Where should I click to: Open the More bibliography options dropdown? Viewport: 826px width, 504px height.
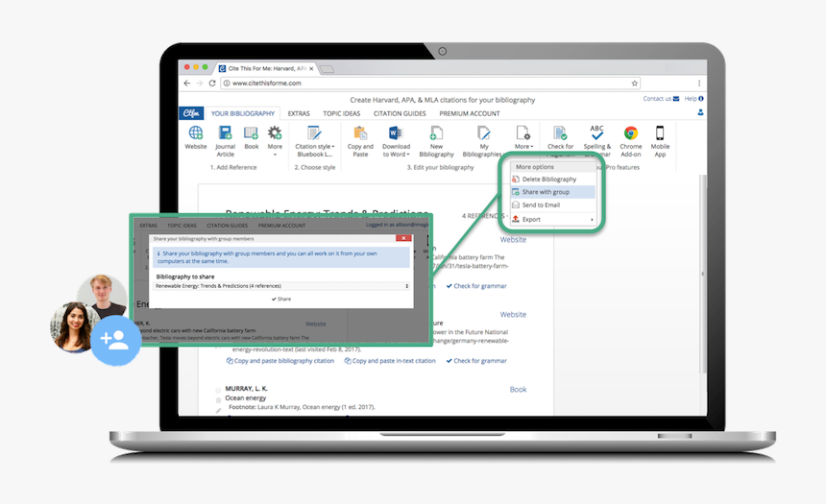pos(523,138)
